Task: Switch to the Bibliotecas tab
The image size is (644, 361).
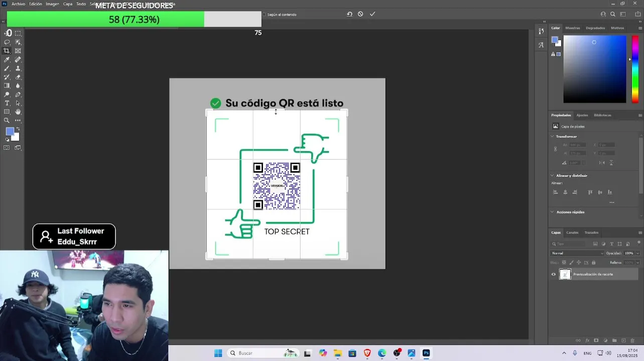Action: (x=602, y=115)
